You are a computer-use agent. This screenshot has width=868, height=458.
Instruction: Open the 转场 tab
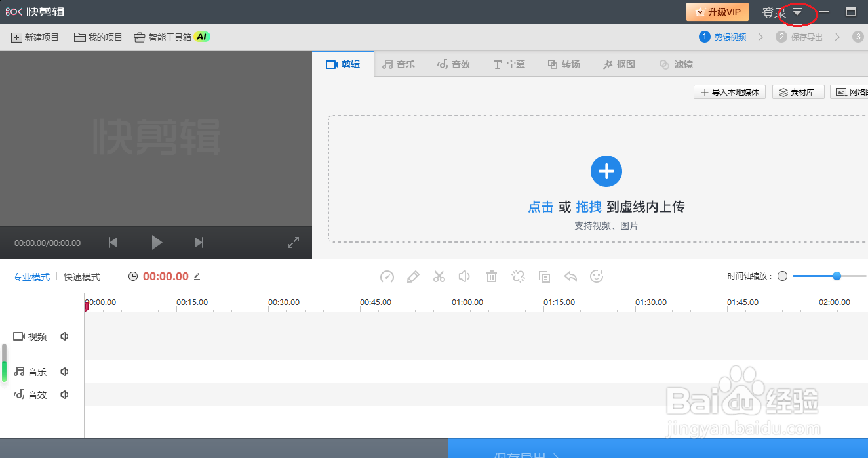[564, 64]
